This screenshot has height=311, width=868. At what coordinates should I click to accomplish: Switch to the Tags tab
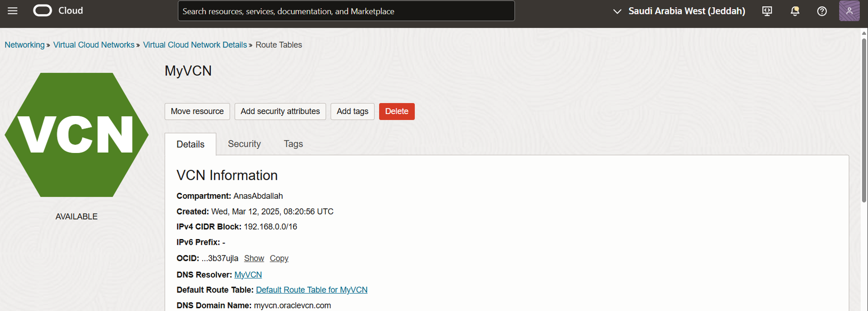point(293,144)
